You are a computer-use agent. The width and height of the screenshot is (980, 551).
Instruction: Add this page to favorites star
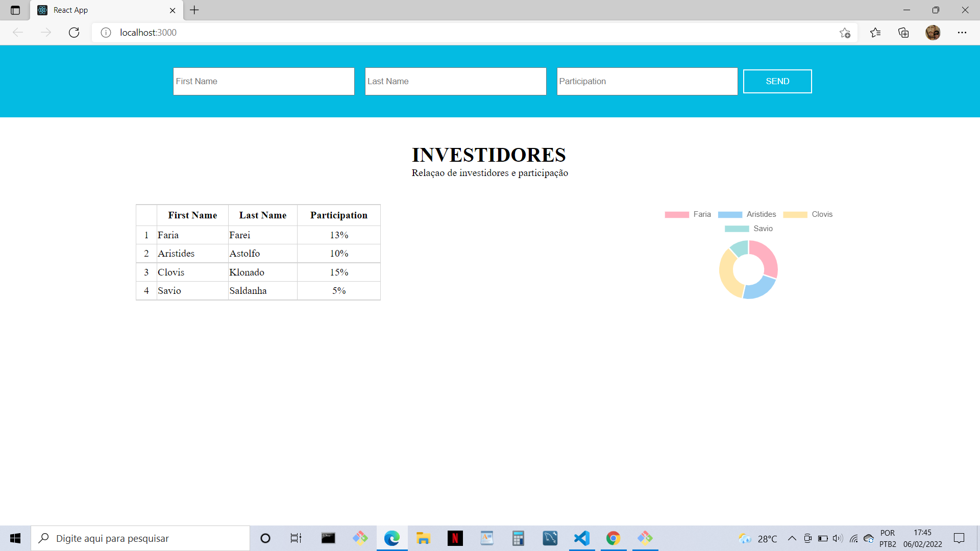(x=845, y=33)
